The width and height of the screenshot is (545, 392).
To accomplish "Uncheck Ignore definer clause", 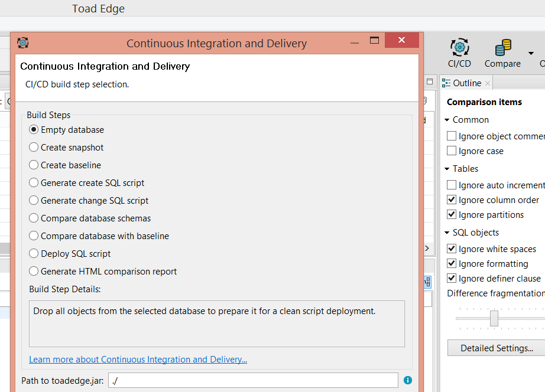I will tap(452, 278).
